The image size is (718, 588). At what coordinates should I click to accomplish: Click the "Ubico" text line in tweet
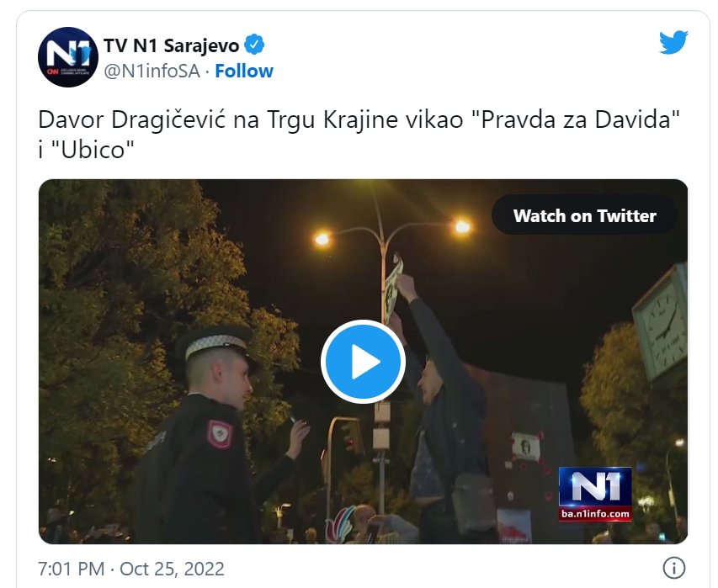[86, 150]
